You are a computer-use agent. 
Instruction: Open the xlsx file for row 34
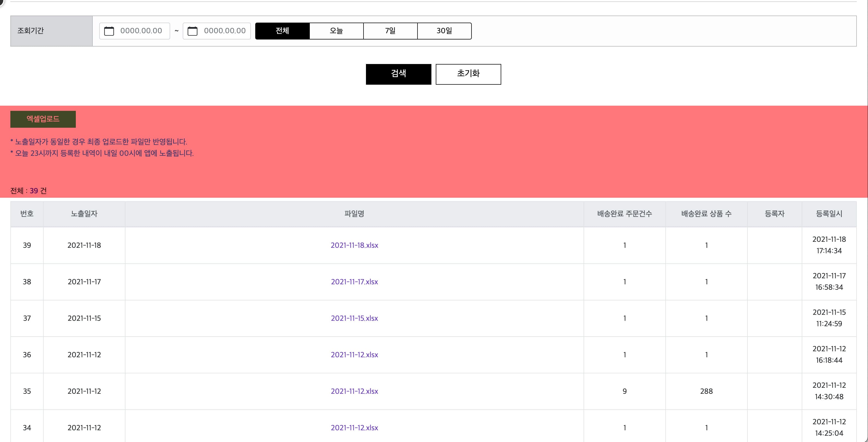[354, 428]
